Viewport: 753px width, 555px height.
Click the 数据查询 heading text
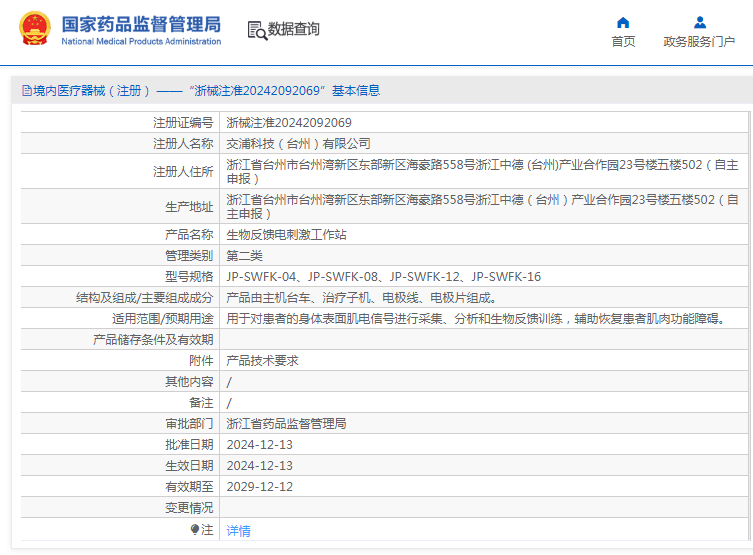293,29
